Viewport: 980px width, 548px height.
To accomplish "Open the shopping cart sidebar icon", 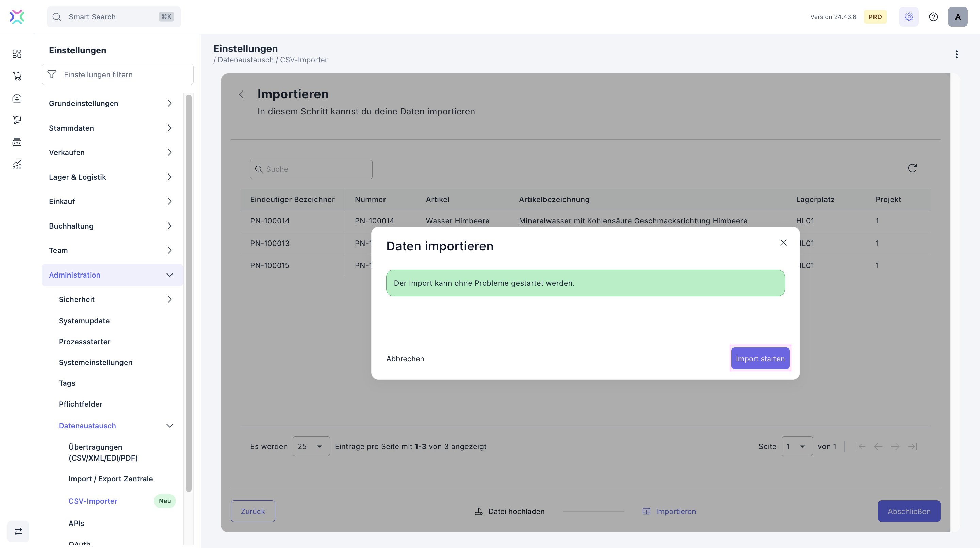I will point(17,76).
